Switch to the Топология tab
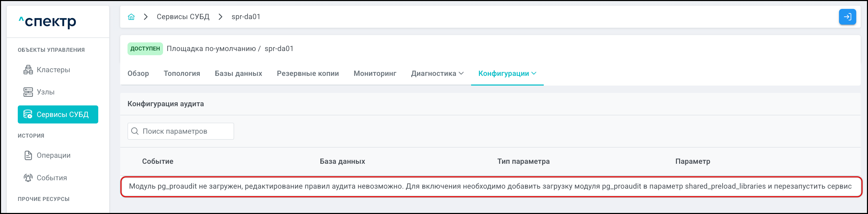The image size is (868, 214). point(182,74)
